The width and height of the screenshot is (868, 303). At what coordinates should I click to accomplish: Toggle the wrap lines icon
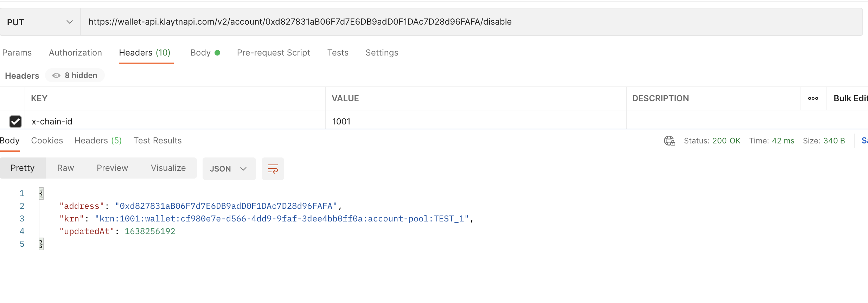click(273, 169)
